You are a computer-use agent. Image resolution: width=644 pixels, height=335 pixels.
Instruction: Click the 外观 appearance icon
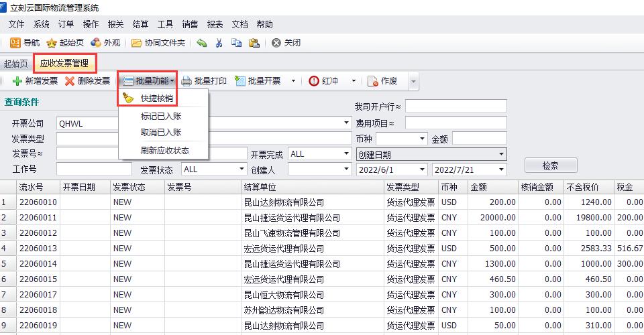click(x=96, y=43)
